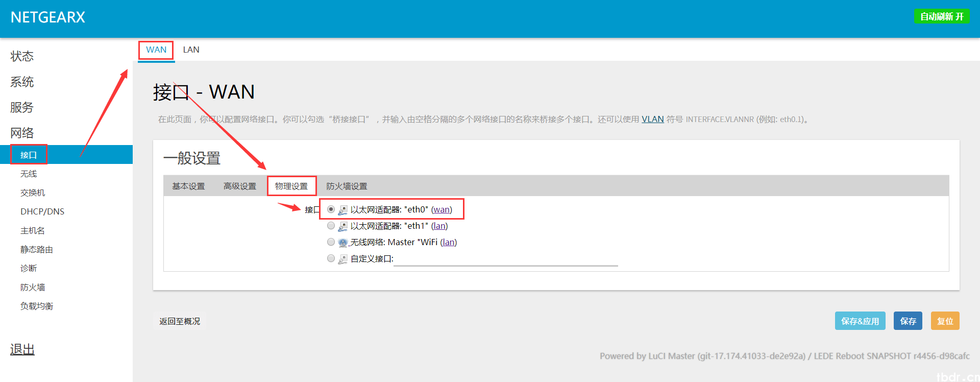Click the eth1 ethernet adapter icon

[342, 226]
